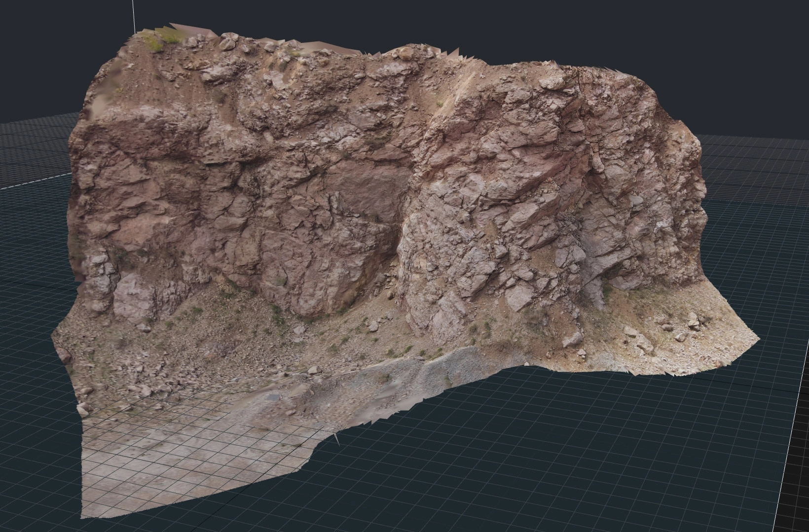Click the vertical white axis line above the rock
The width and height of the screenshot is (809, 532).
coord(133,15)
